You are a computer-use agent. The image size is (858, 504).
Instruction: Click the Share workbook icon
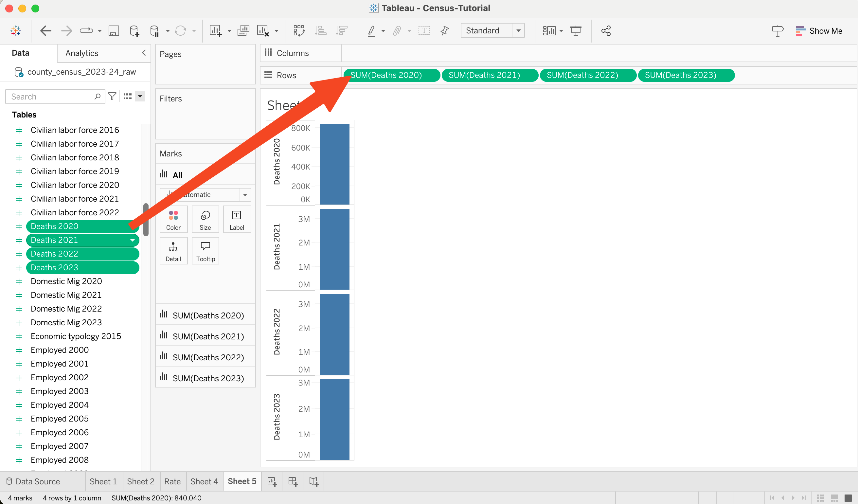pyautogui.click(x=606, y=31)
